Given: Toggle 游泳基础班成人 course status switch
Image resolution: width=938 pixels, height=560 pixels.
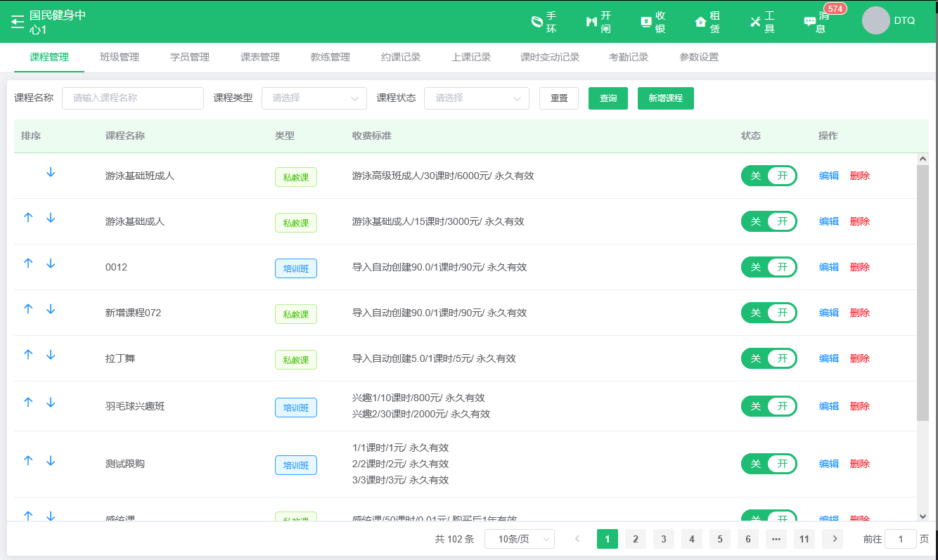Looking at the screenshot, I should coord(769,175).
